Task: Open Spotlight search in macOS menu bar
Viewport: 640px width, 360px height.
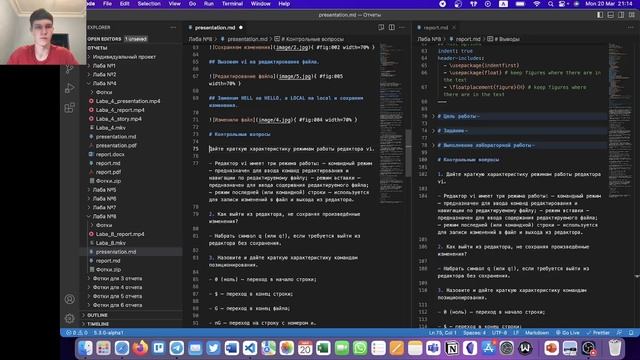Action: pos(551,4)
